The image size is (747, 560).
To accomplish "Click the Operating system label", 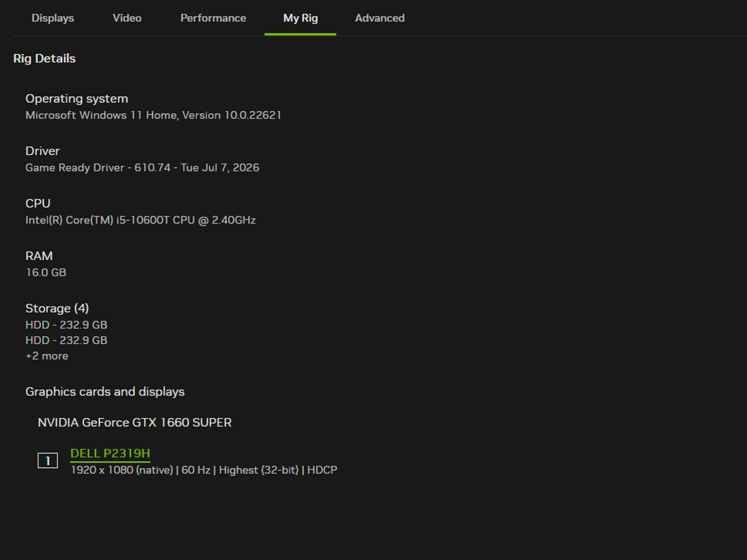I will point(77,98).
